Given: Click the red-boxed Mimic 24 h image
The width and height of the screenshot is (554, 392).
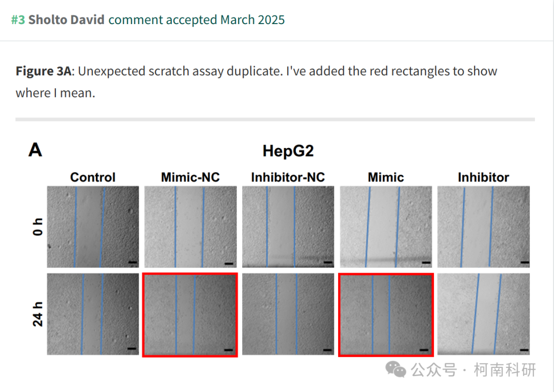Looking at the screenshot, I should click(386, 315).
